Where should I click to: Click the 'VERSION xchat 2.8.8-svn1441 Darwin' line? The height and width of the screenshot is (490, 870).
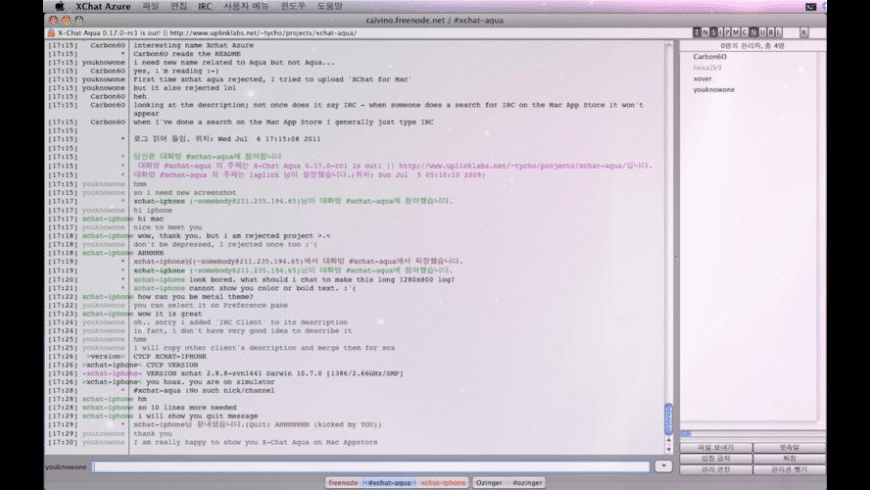[x=275, y=373]
